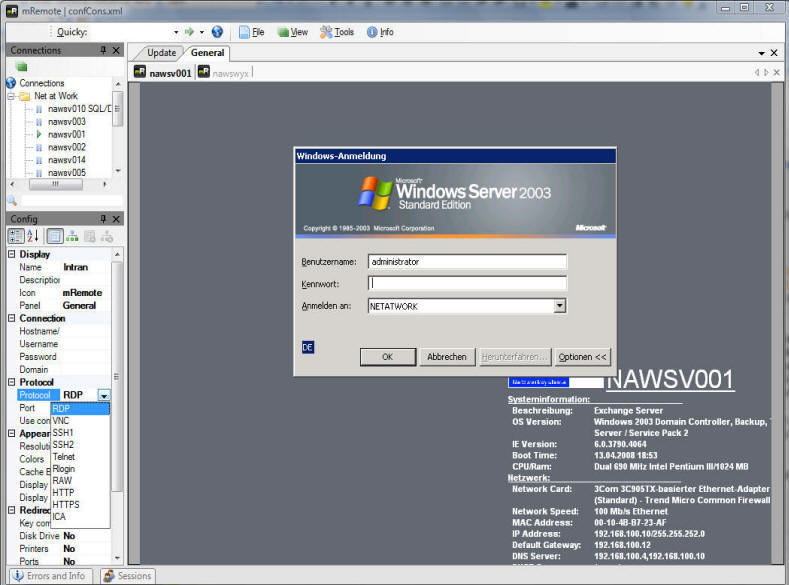The image size is (789, 585).
Task: Open the globe icon in the main toolbar
Action: tap(217, 32)
